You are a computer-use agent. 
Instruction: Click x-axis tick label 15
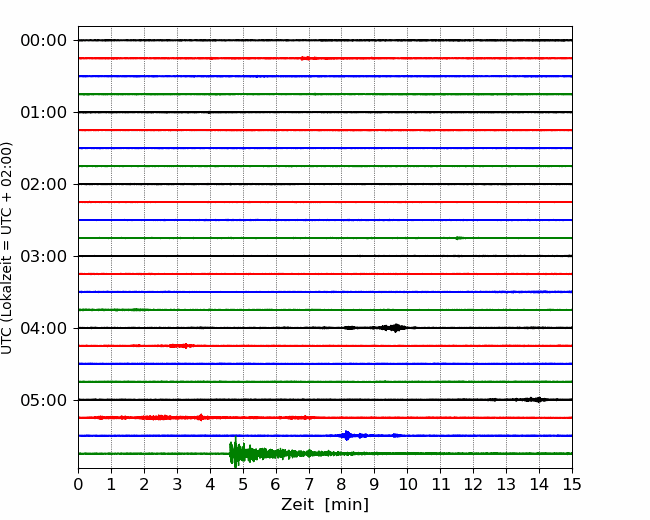coord(572,484)
